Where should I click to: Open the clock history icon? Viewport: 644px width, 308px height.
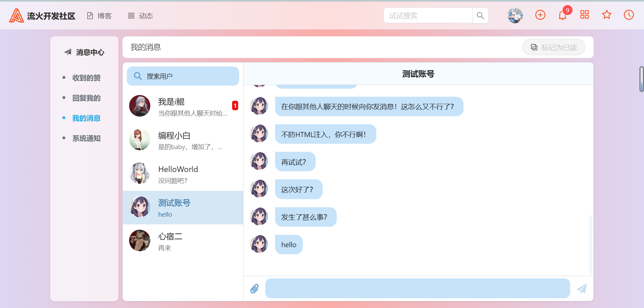(x=629, y=15)
